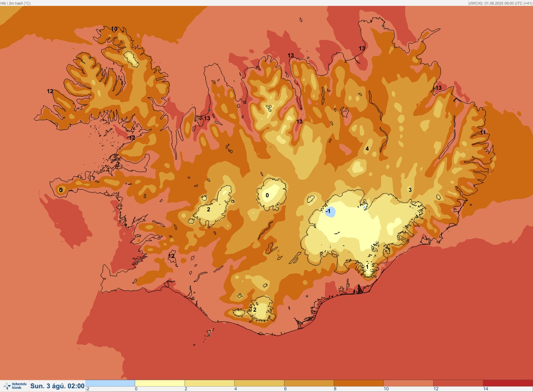
Task: Click the 1 label at Vatnajökull's southern edge
Action: coord(367,267)
